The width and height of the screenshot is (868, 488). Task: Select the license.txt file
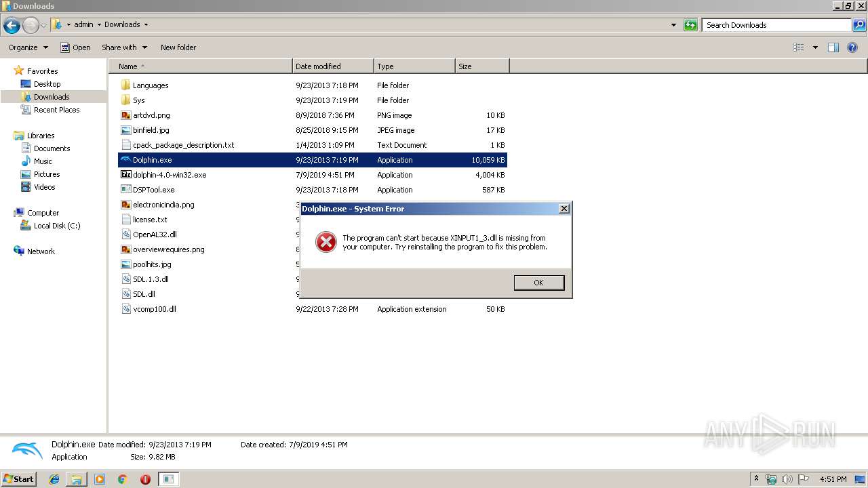click(150, 220)
